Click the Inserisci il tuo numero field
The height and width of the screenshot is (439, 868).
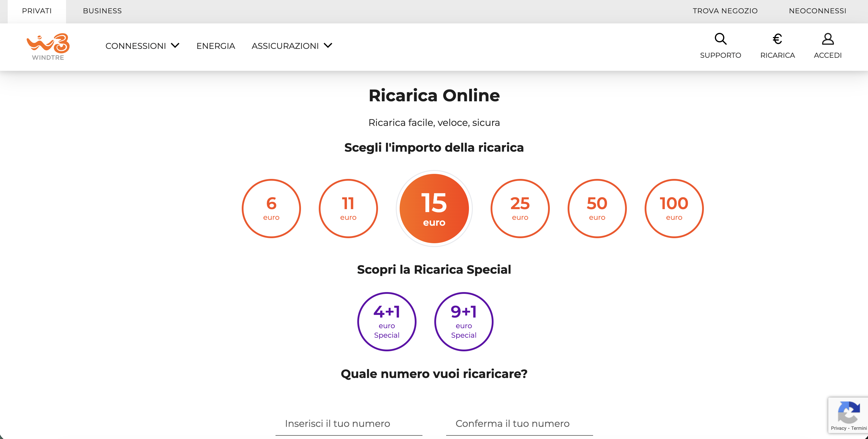pyautogui.click(x=348, y=424)
